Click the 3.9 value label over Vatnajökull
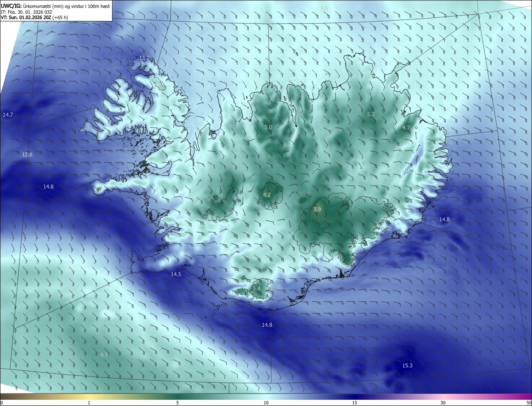 coord(317,210)
